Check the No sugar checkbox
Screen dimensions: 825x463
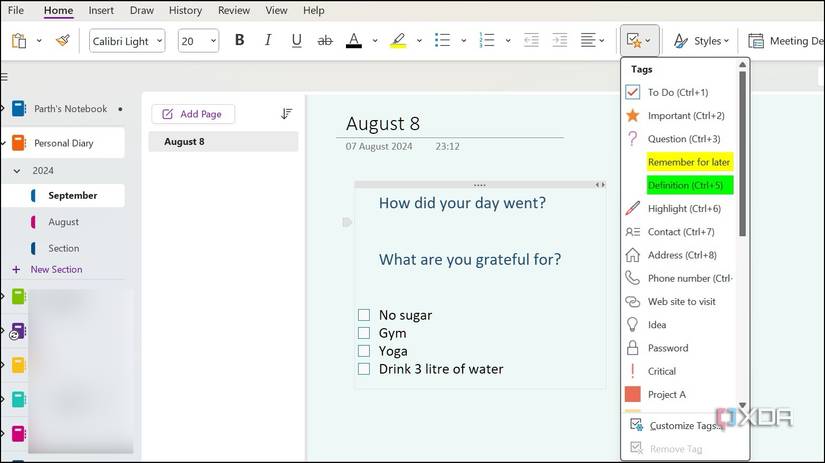click(x=364, y=315)
